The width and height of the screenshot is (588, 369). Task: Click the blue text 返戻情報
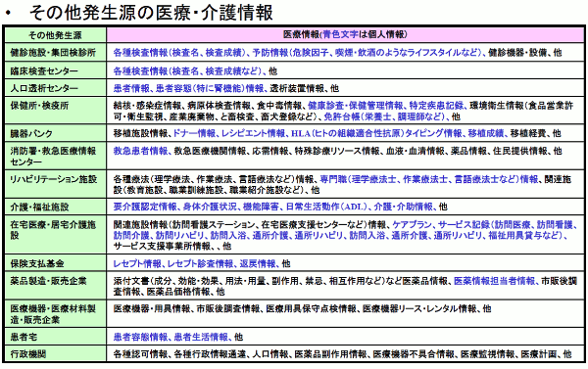tap(258, 263)
